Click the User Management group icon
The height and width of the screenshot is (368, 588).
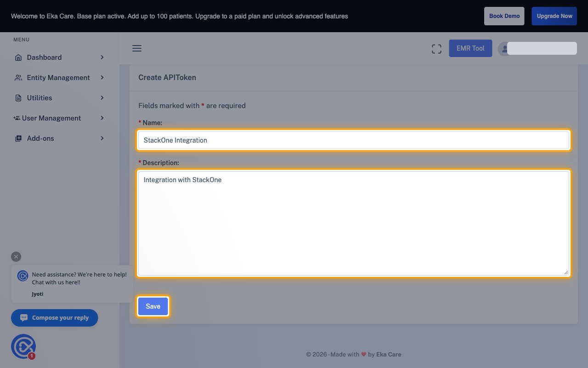click(x=17, y=118)
